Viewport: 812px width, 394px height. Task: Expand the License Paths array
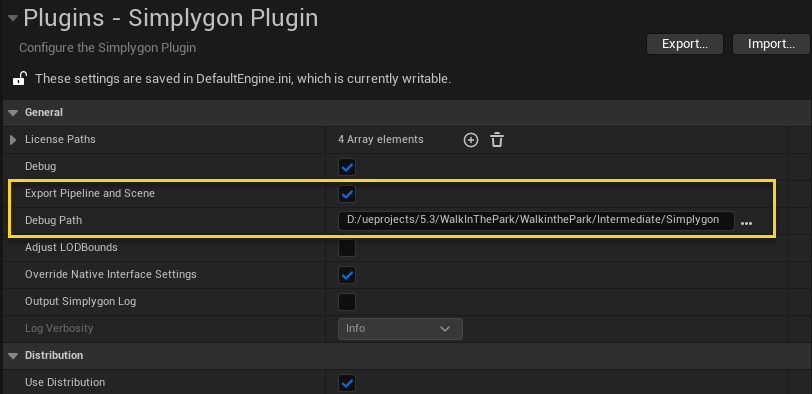coord(13,140)
